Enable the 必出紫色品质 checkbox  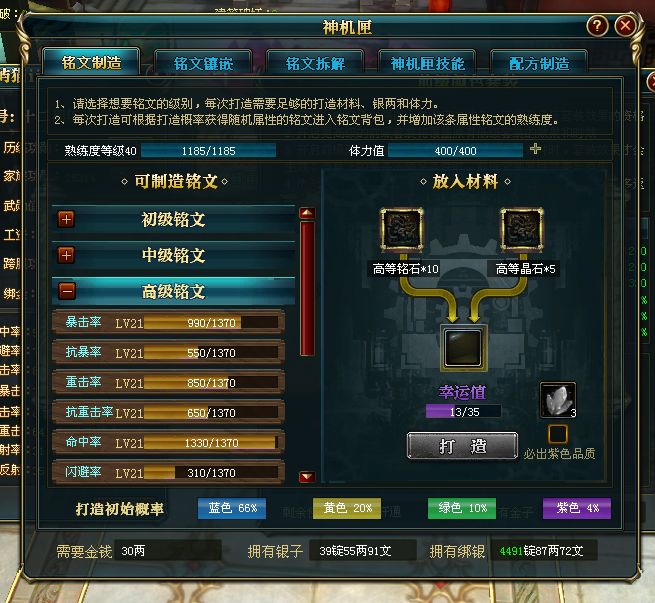558,434
